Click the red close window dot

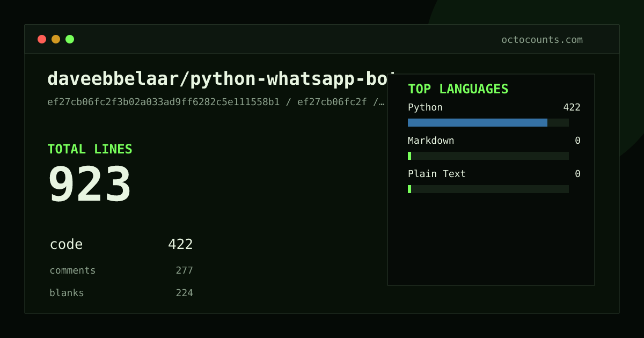click(x=42, y=39)
